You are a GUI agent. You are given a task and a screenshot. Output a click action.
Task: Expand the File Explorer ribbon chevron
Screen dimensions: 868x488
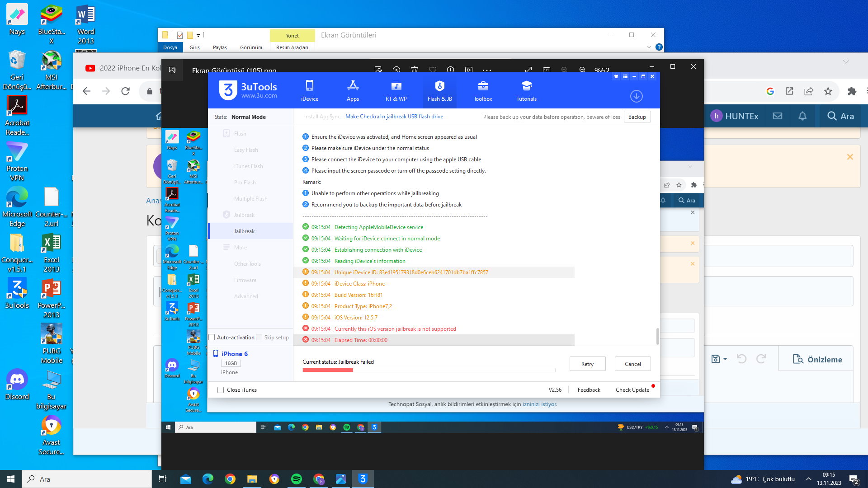click(x=649, y=47)
